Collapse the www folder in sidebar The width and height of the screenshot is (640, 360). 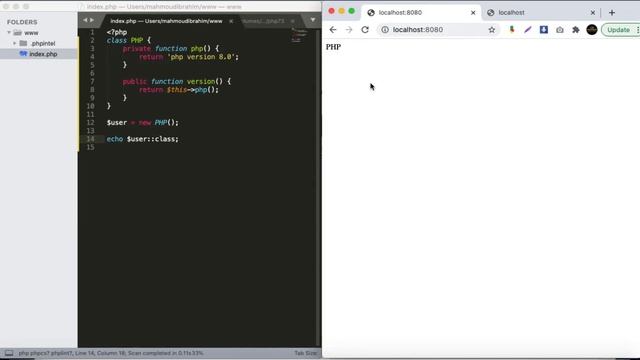coord(9,32)
